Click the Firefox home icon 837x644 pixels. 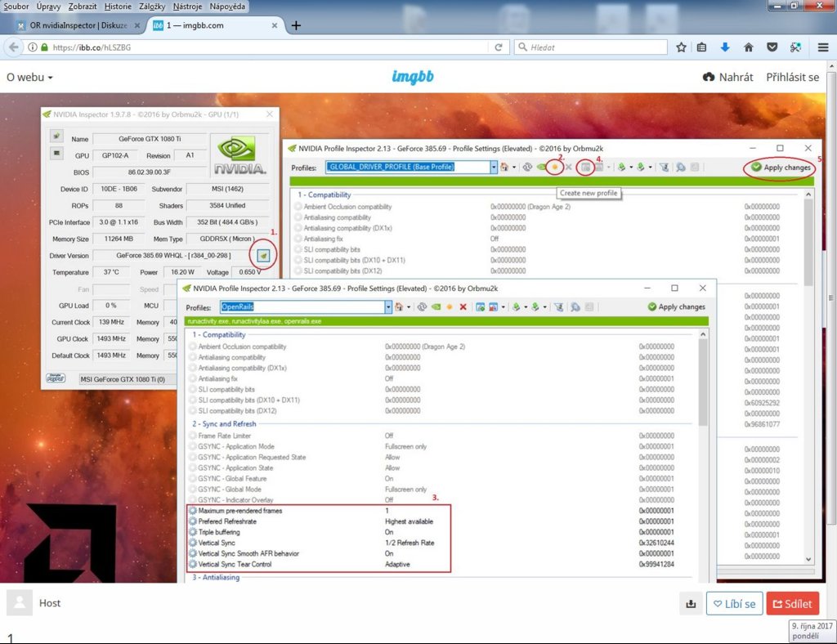click(x=749, y=47)
